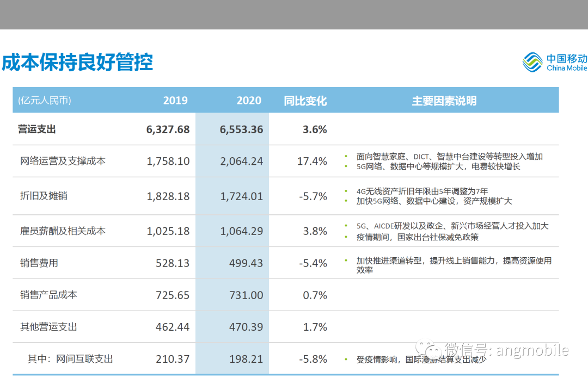Select the 其中：网间互联支出 row label

point(70,359)
